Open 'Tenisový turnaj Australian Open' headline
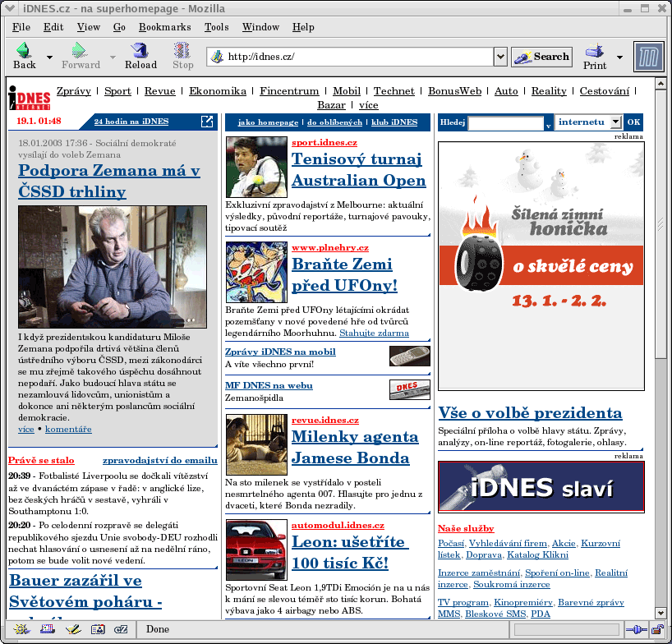Screen dimensions: 672x644 point(359,170)
